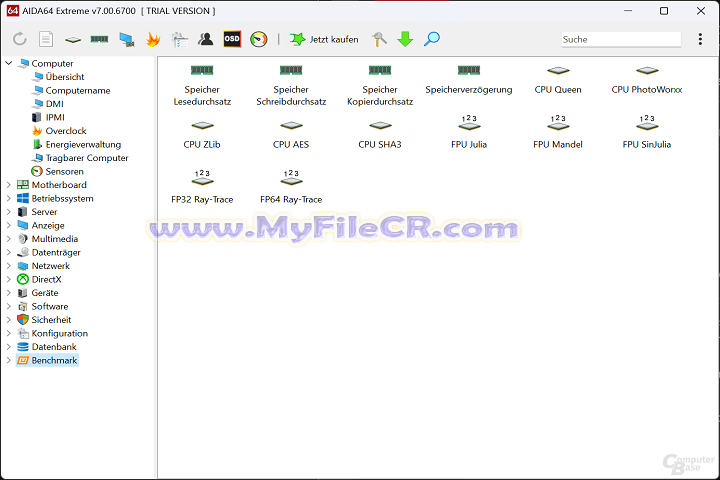Open Speicherverzögerung benchmark

[x=469, y=80]
